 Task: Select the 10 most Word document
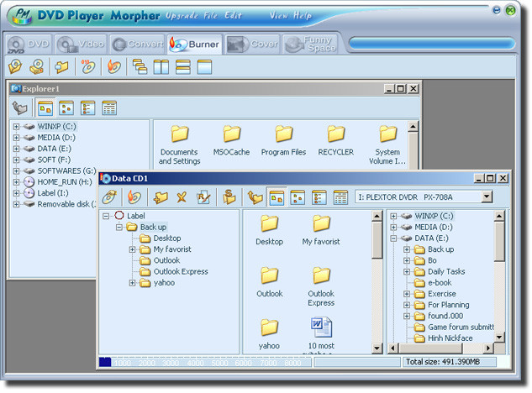coord(321,334)
